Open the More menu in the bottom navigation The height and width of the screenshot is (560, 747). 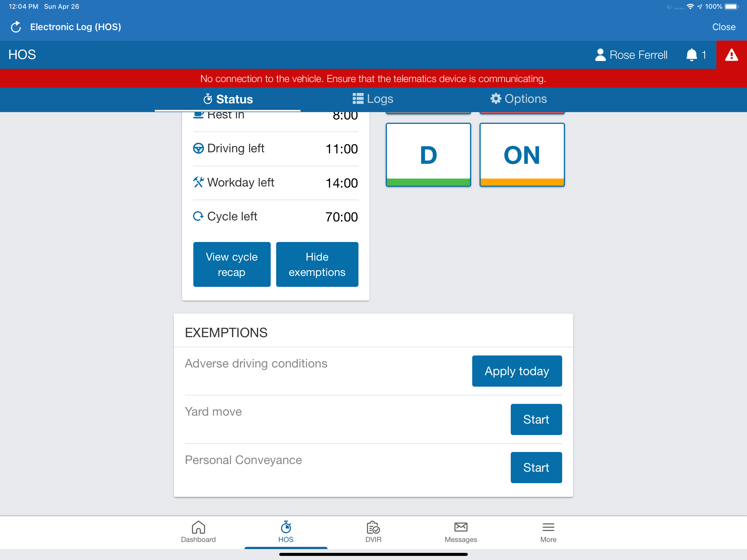[548, 532]
